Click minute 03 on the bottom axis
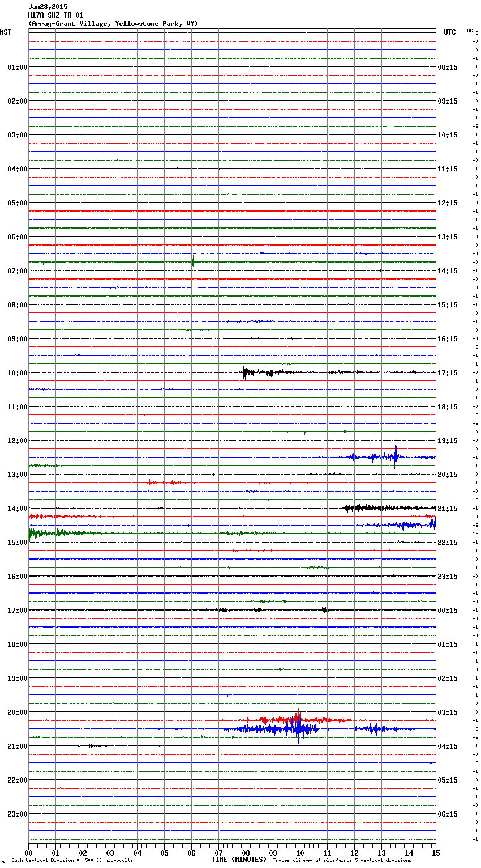The image size is (481, 868). pos(110,853)
